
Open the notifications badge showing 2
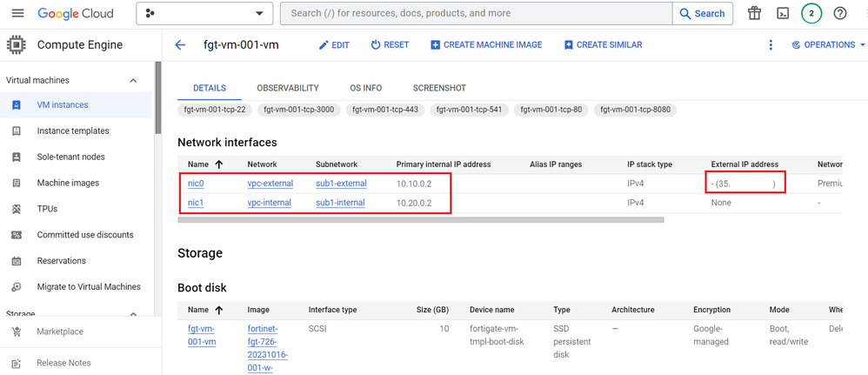point(811,14)
